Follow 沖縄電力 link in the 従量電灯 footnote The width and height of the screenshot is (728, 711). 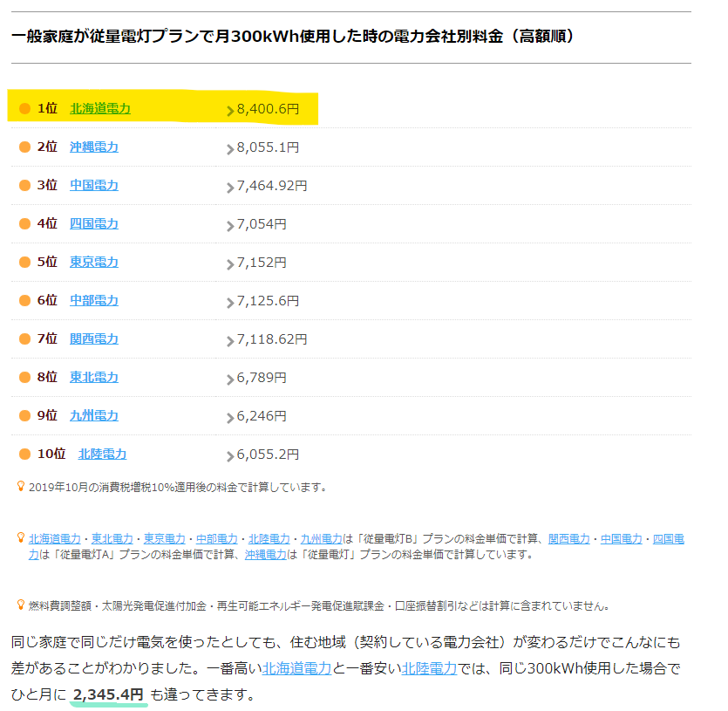point(266,554)
